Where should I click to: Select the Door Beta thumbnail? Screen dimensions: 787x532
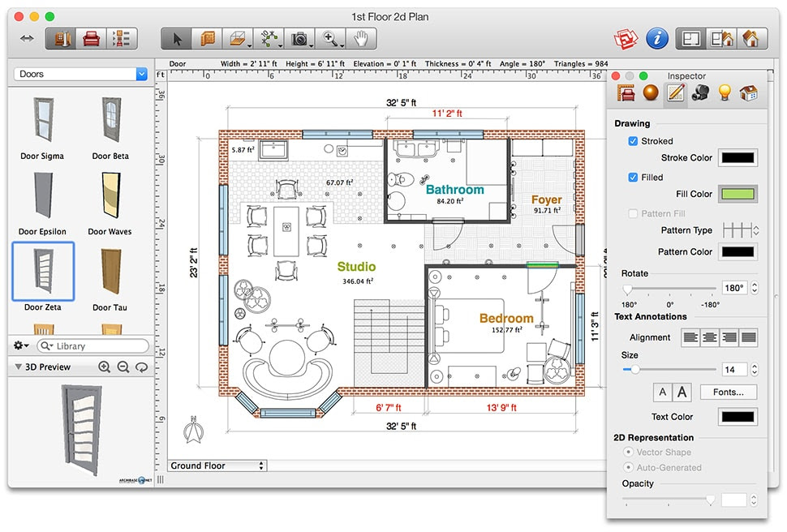tap(110, 120)
